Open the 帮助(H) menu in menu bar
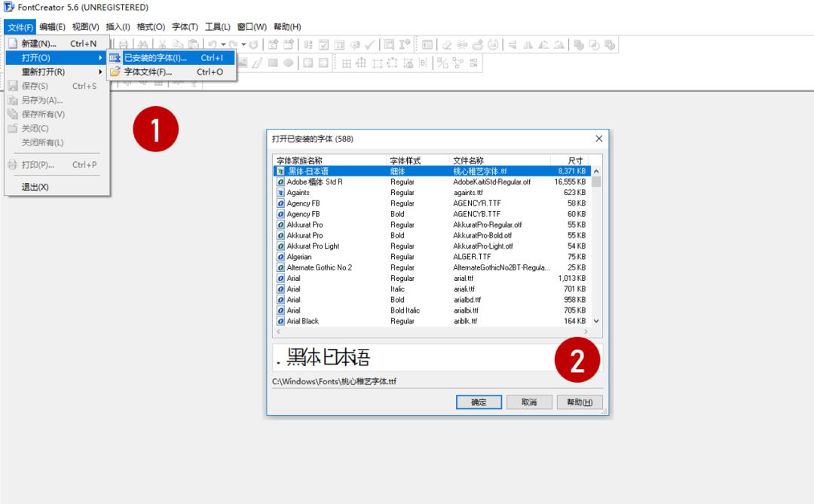Image resolution: width=814 pixels, height=504 pixels. coord(287,27)
